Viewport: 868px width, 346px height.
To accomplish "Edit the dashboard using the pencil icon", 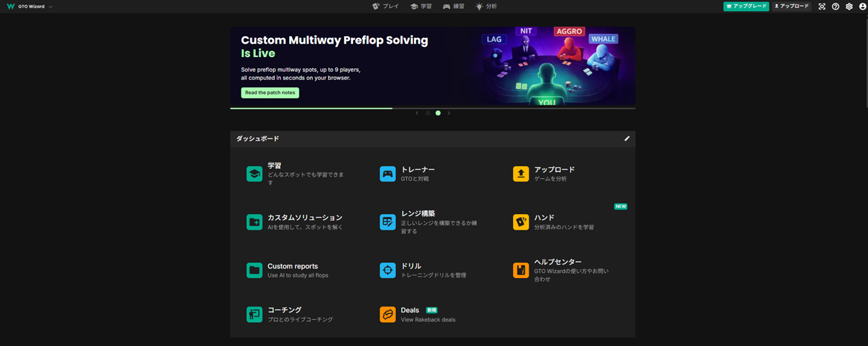I will click(x=627, y=139).
